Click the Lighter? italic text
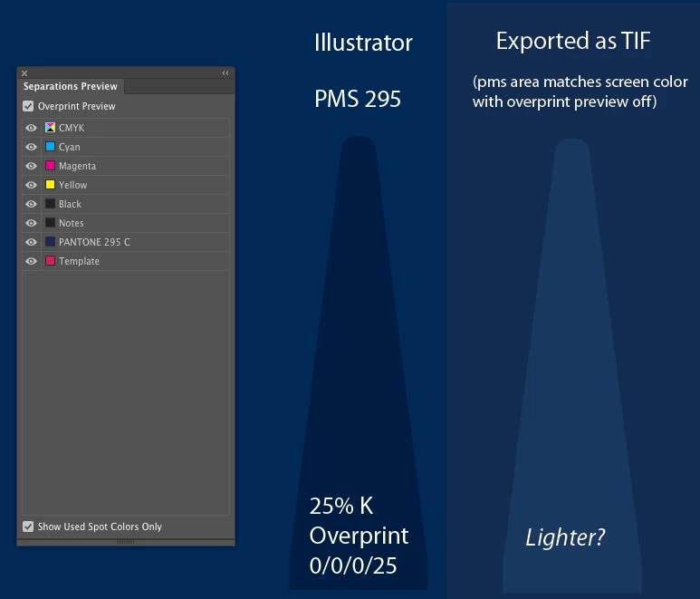Image resolution: width=700 pixels, height=599 pixels. coord(565,537)
